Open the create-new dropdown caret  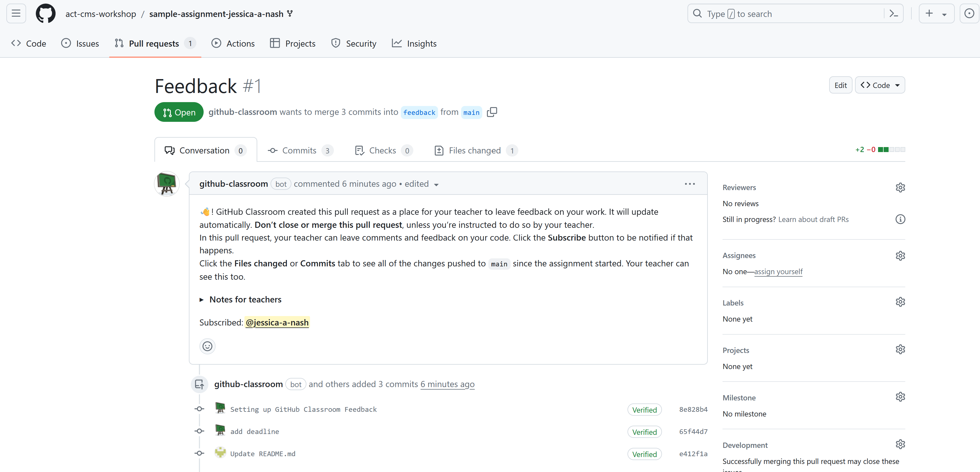[x=944, y=14]
